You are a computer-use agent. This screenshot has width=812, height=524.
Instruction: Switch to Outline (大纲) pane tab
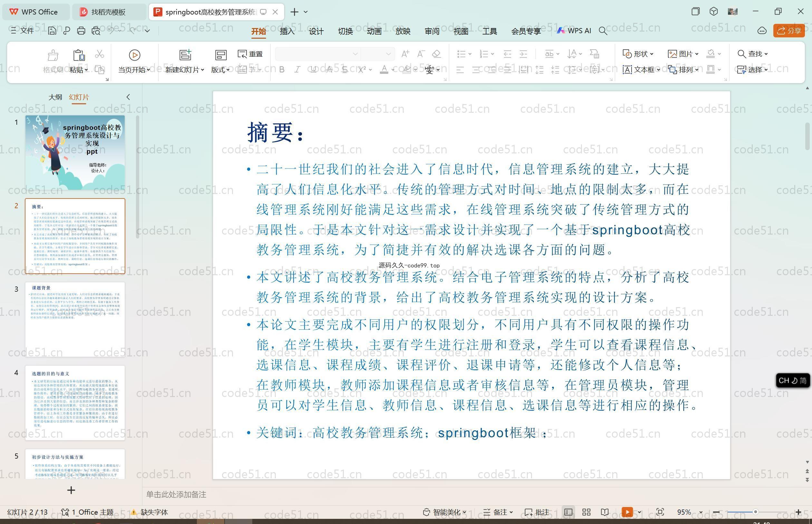coord(55,97)
